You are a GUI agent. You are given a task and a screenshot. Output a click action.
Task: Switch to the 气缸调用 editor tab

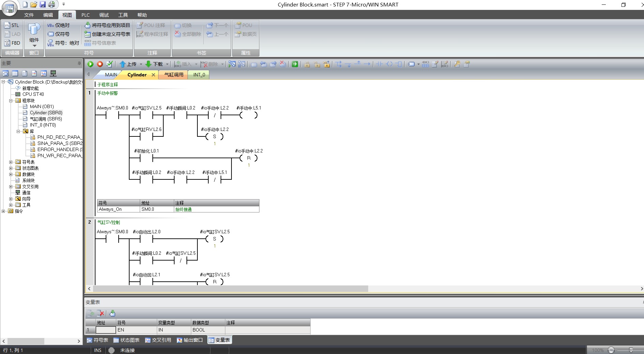click(174, 75)
